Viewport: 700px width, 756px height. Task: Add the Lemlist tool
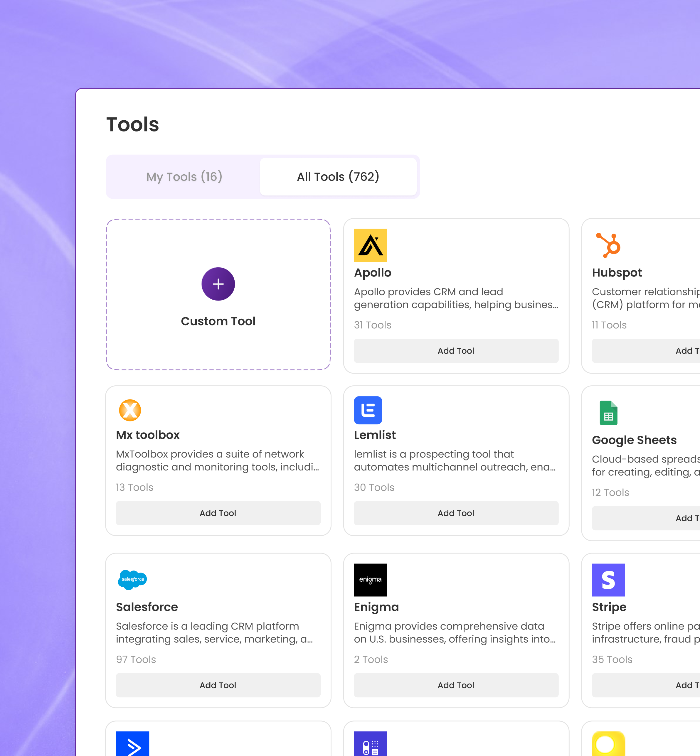click(x=456, y=513)
